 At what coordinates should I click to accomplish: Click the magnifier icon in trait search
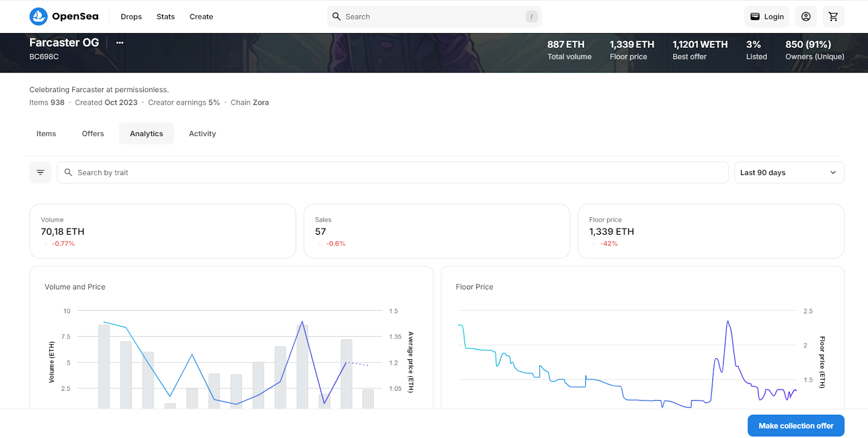68,172
